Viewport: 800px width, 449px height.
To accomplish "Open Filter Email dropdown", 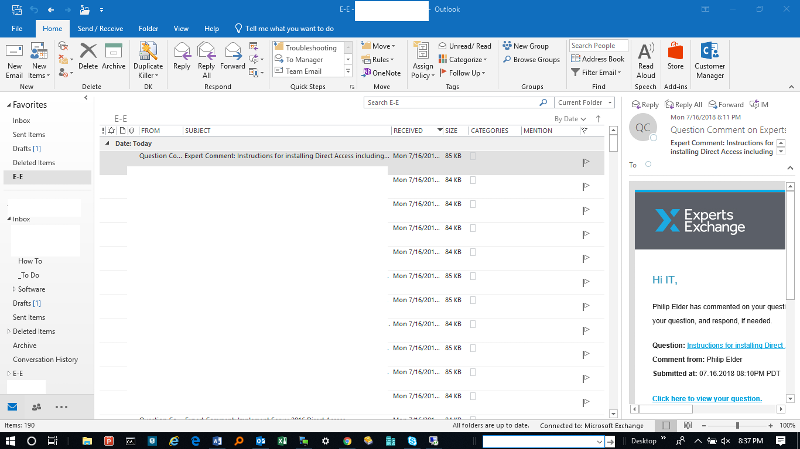I will tap(596, 72).
